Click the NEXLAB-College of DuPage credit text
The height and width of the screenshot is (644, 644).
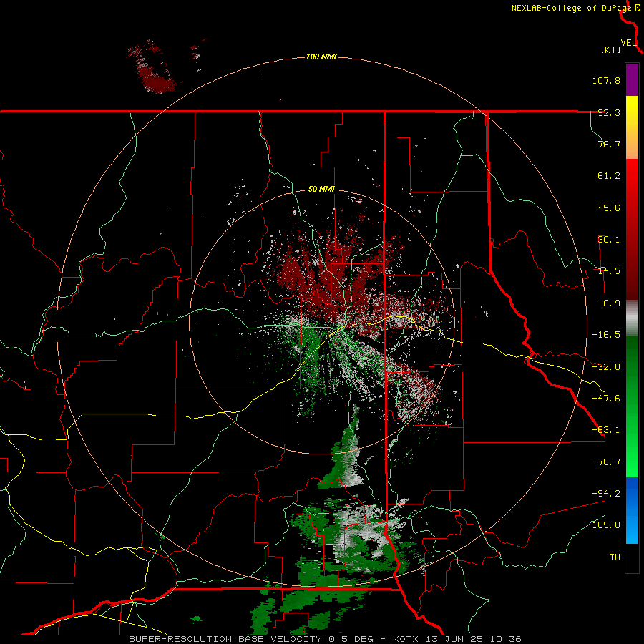pyautogui.click(x=572, y=8)
